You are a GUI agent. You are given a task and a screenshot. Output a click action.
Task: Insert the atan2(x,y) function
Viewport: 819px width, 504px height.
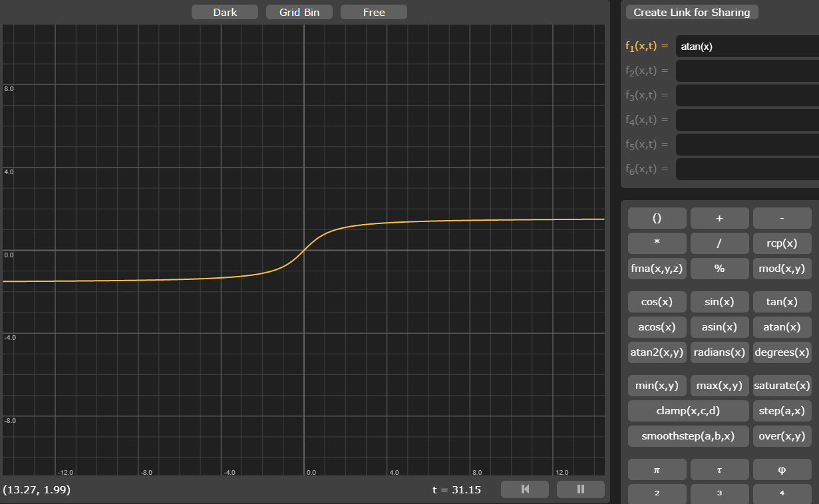657,352
